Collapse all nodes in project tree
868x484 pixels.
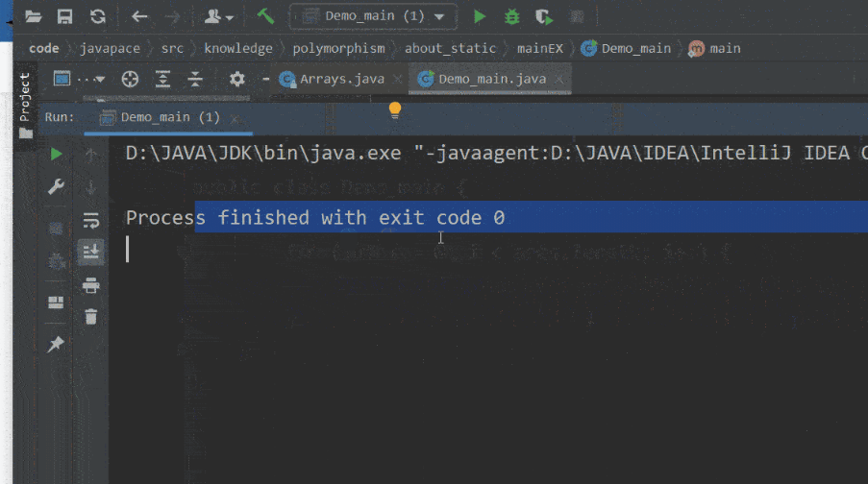(x=195, y=79)
